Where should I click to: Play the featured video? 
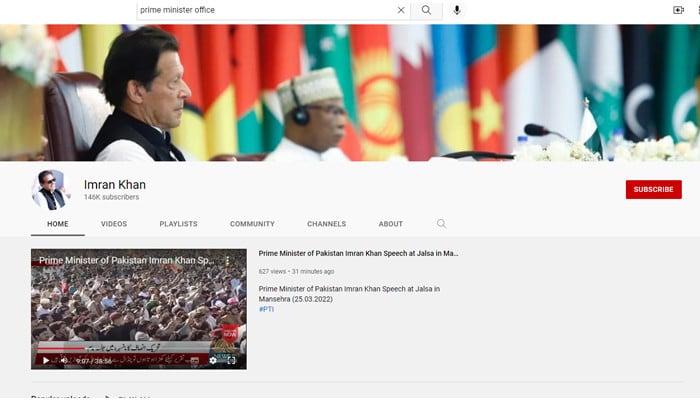coord(46,360)
